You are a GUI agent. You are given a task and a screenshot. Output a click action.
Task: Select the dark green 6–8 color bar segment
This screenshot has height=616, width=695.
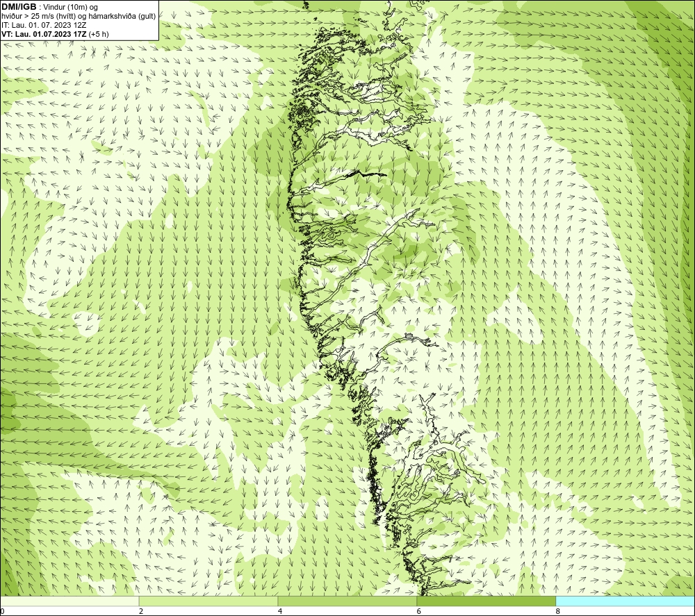(x=486, y=601)
